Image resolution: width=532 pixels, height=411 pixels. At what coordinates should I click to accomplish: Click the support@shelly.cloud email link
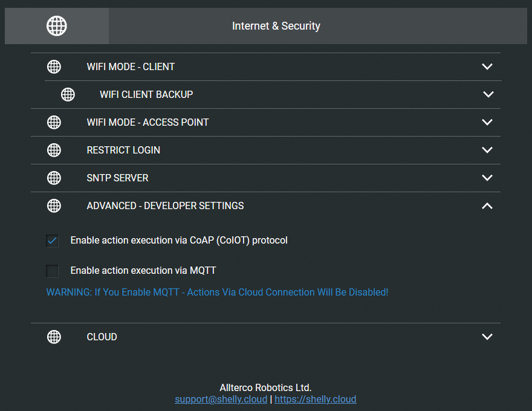221,400
